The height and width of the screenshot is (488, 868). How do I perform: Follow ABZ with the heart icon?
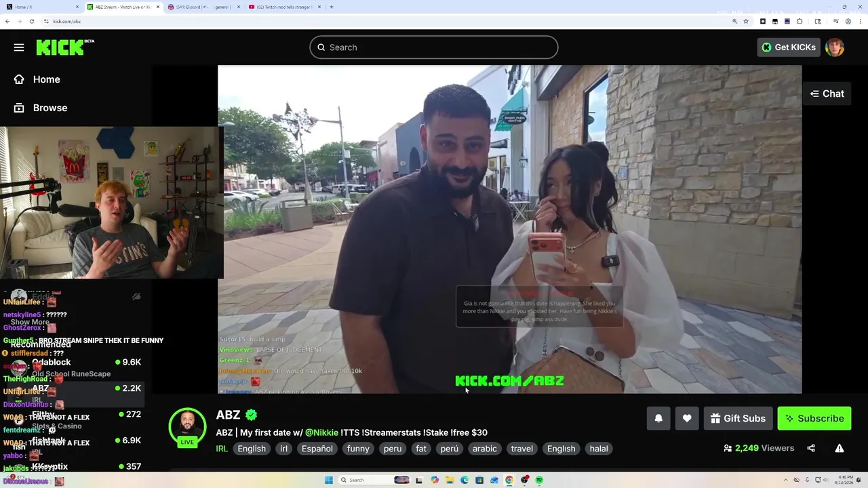tap(687, 418)
